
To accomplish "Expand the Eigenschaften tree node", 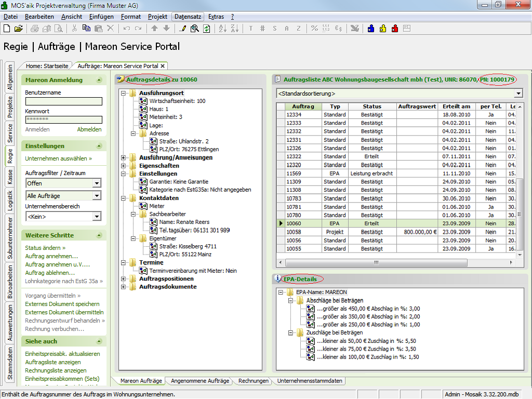I will (124, 166).
